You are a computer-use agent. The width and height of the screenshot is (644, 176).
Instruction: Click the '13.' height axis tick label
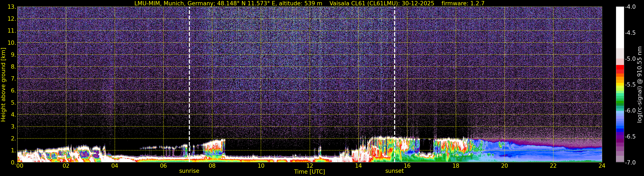12,7
